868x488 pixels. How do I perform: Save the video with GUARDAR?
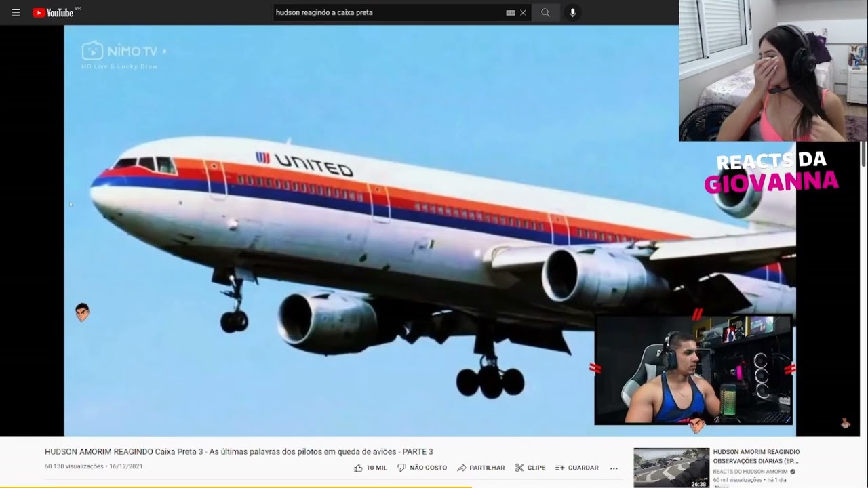click(576, 468)
